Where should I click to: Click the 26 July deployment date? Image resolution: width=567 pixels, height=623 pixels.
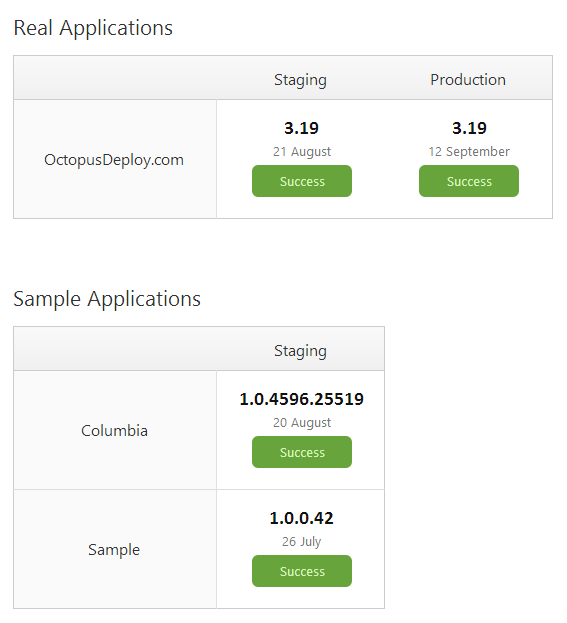[x=302, y=542]
